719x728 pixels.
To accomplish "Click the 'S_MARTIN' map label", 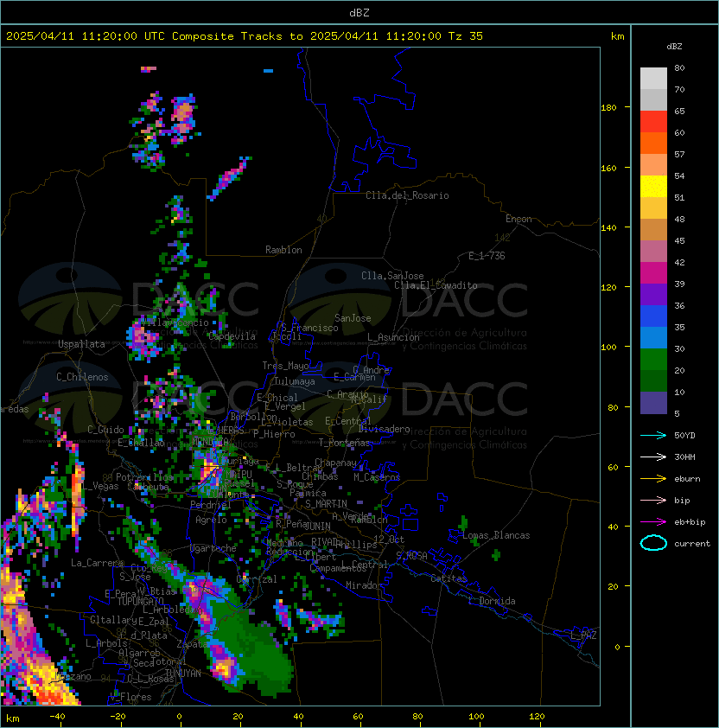I will [x=326, y=504].
